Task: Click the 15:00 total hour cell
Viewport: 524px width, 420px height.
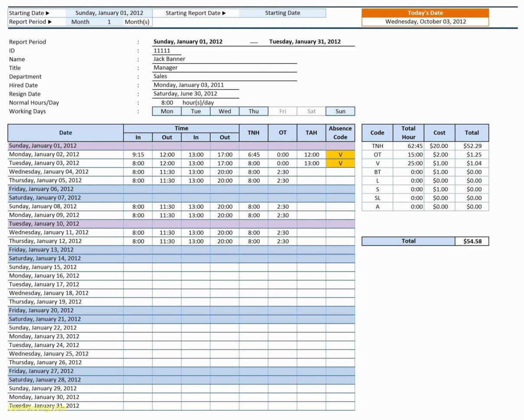Action: (408, 155)
